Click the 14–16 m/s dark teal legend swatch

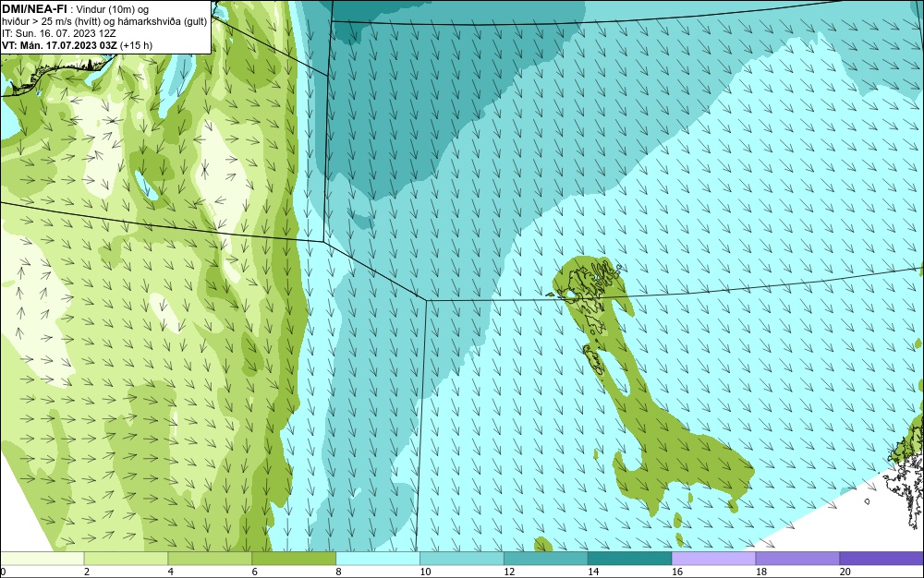[630, 558]
